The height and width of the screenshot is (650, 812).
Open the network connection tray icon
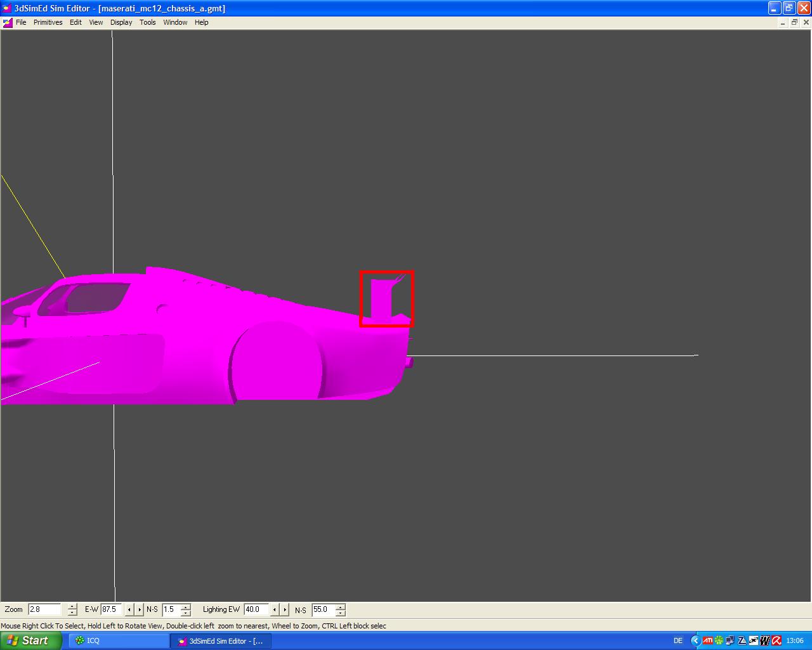click(730, 640)
